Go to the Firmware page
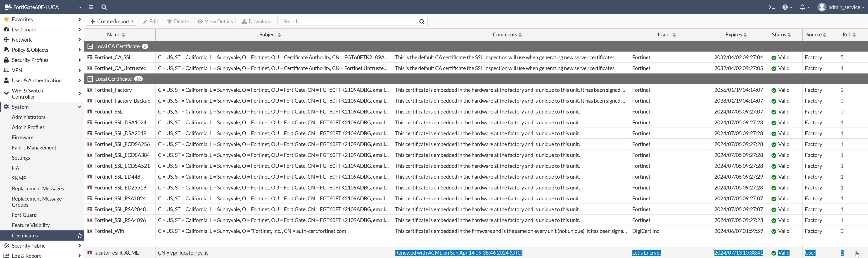Image resolution: width=868 pixels, height=258 pixels. click(x=23, y=137)
